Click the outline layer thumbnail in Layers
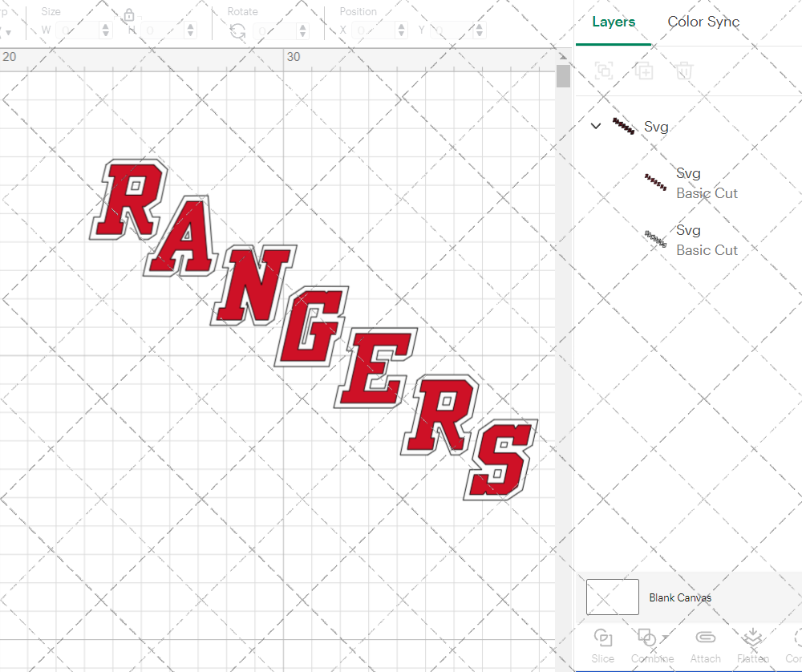The width and height of the screenshot is (802, 672). tap(655, 239)
